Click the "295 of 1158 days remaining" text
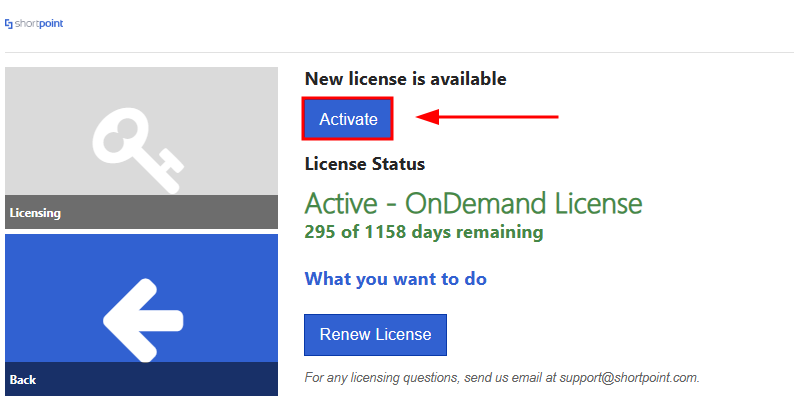The image size is (794, 401). point(424,232)
